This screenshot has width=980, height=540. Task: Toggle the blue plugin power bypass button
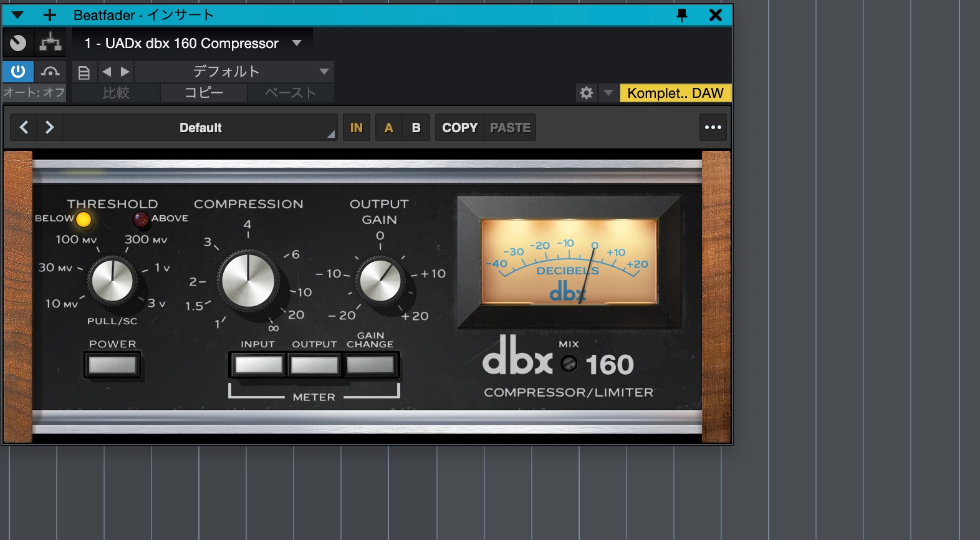18,72
